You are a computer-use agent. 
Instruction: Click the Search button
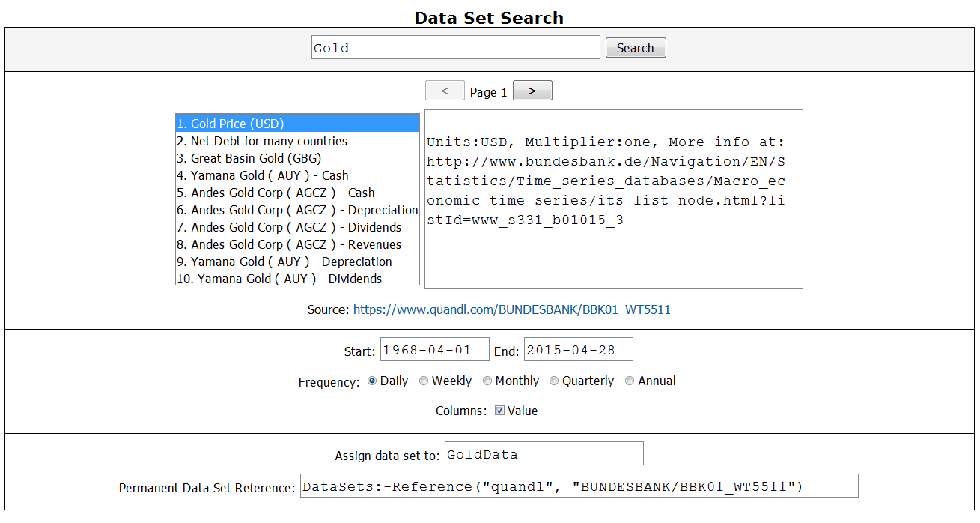coord(635,48)
